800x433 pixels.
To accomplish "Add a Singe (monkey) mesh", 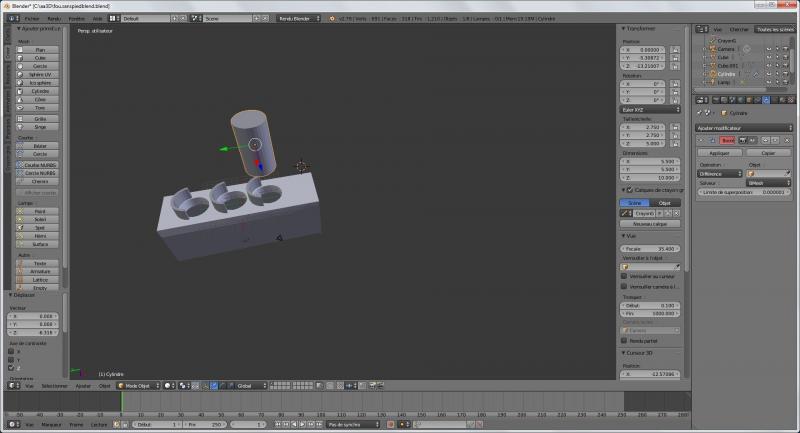I will (x=40, y=127).
